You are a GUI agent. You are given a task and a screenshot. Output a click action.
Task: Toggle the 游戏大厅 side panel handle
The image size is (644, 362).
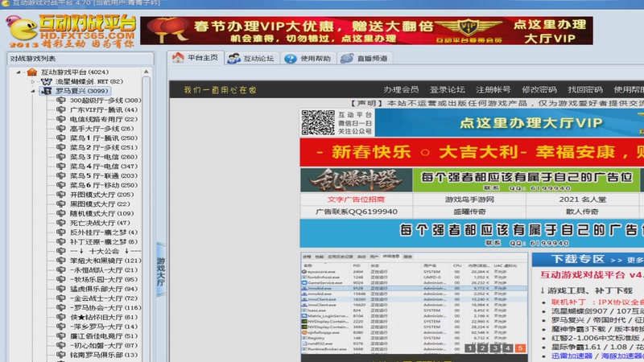click(x=161, y=270)
